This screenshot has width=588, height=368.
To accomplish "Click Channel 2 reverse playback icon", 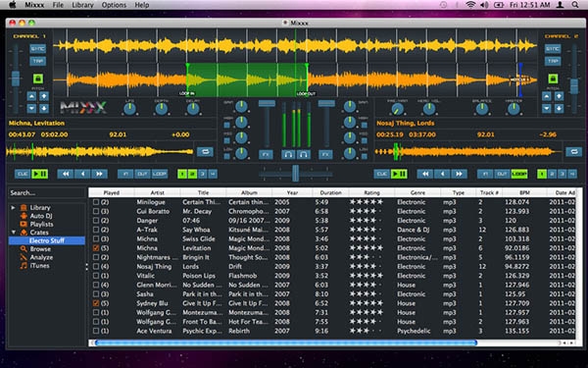I will (442, 174).
